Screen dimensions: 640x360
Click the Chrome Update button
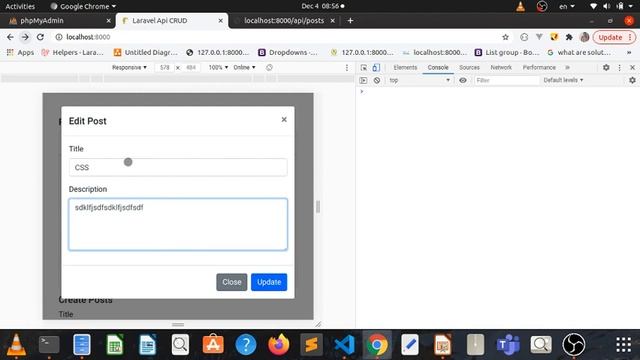[613, 37]
